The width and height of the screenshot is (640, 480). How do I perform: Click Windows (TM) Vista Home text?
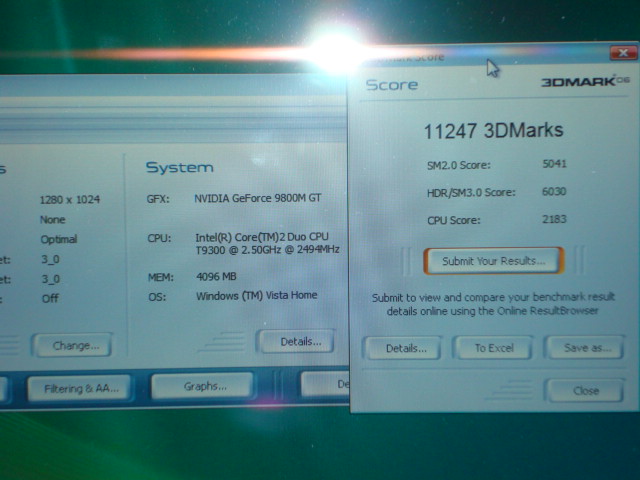256,295
